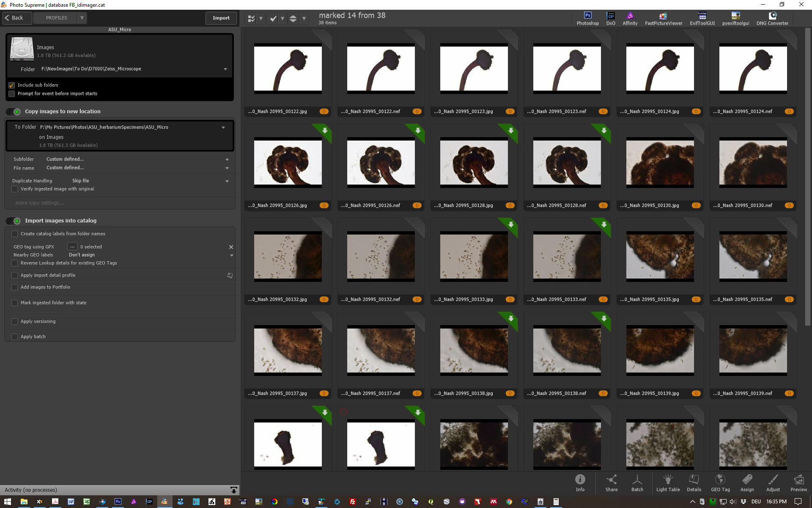Launch DxO from toolbar
The image size is (812, 508).
coord(611,19)
